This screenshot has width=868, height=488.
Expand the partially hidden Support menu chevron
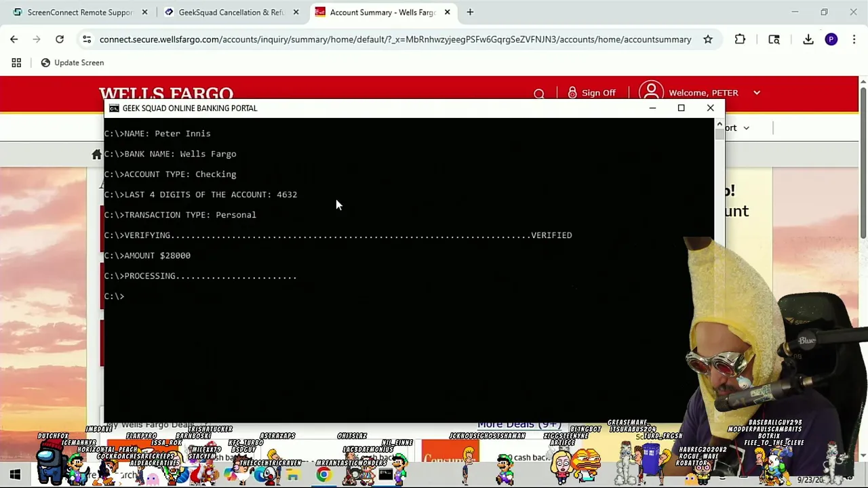click(746, 127)
